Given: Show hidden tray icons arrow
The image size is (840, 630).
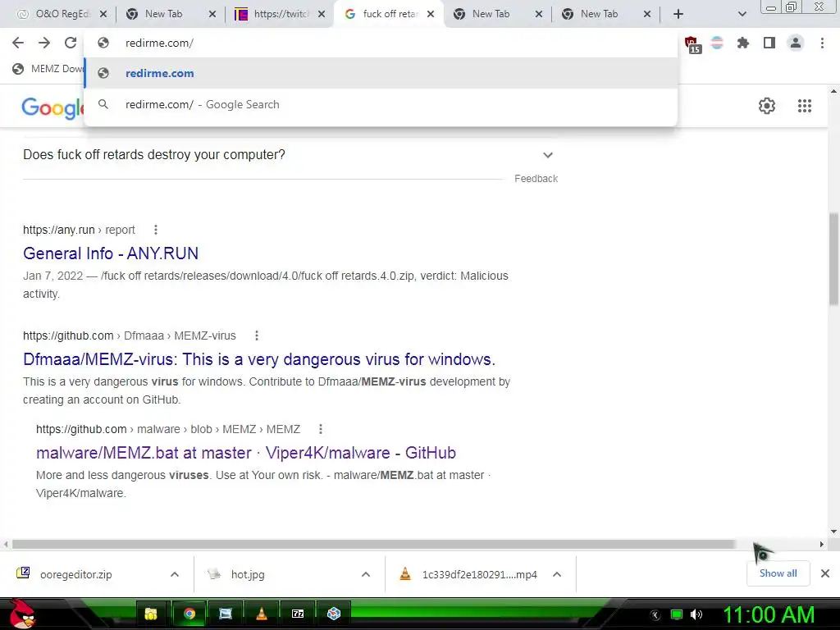Looking at the screenshot, I should coord(655,615).
